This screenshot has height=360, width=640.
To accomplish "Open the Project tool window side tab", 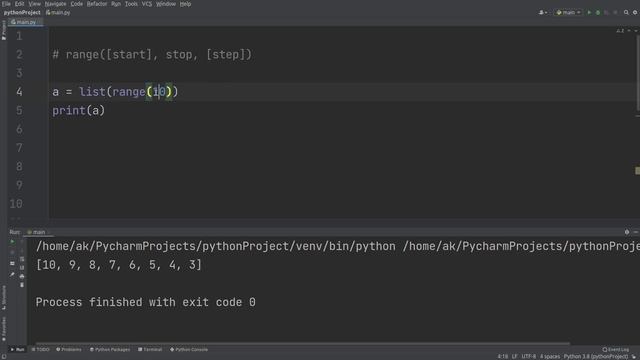I will click(x=4, y=30).
